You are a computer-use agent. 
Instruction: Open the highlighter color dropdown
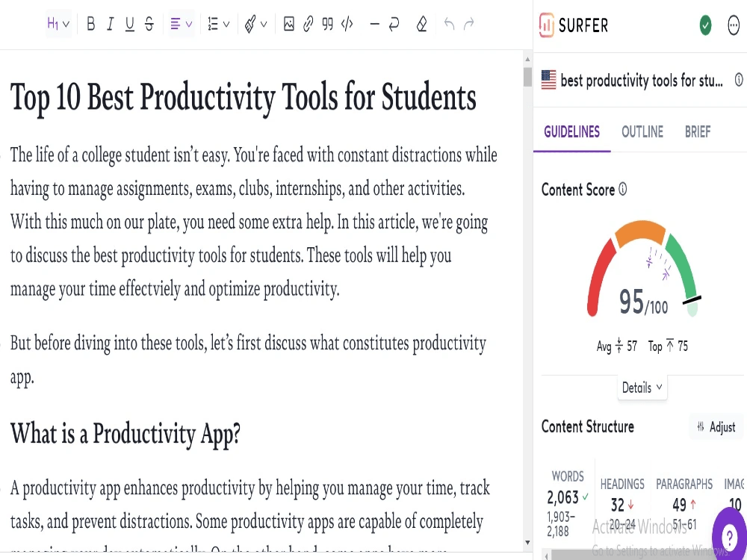(x=255, y=24)
